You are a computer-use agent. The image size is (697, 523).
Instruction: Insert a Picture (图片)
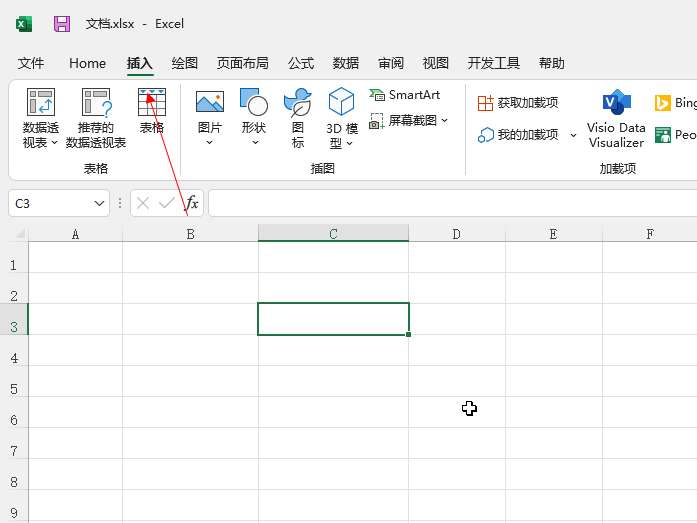pyautogui.click(x=209, y=117)
